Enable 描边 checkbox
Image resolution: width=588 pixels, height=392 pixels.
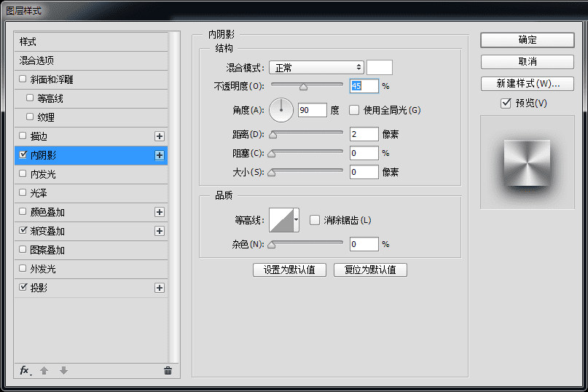23,136
